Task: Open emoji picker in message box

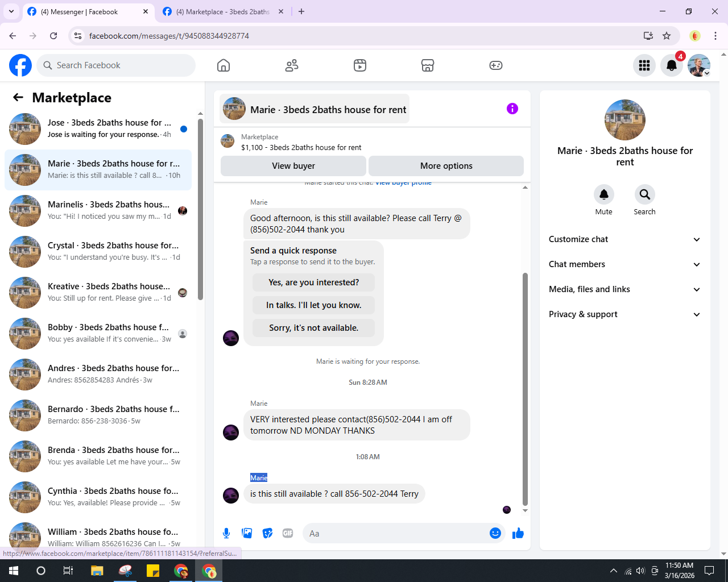Action: pyautogui.click(x=495, y=533)
